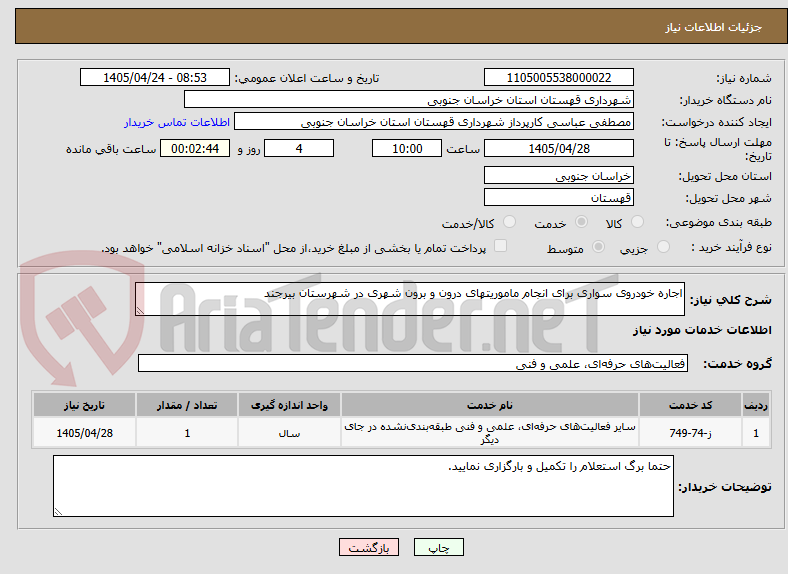Click the گروه خدمت label
788x574 pixels.
coord(737,364)
